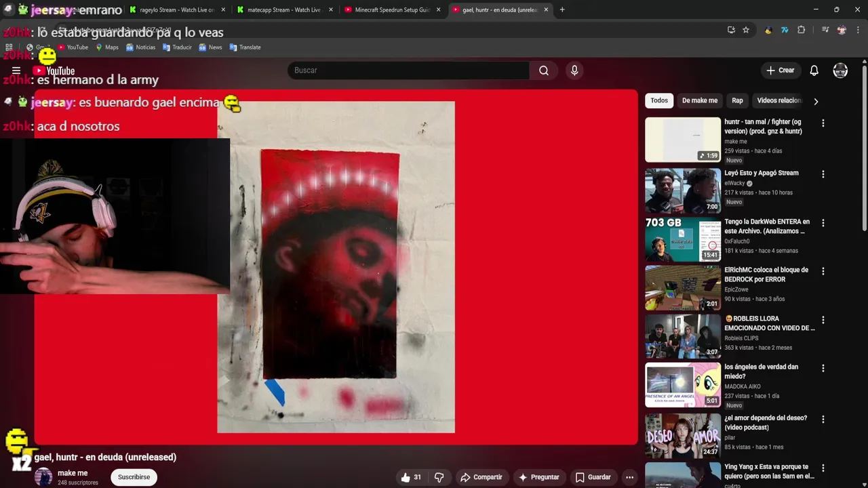The width and height of the screenshot is (868, 488).
Task: Open options for 'ROBLEIS LLORA' video
Action: tap(823, 320)
